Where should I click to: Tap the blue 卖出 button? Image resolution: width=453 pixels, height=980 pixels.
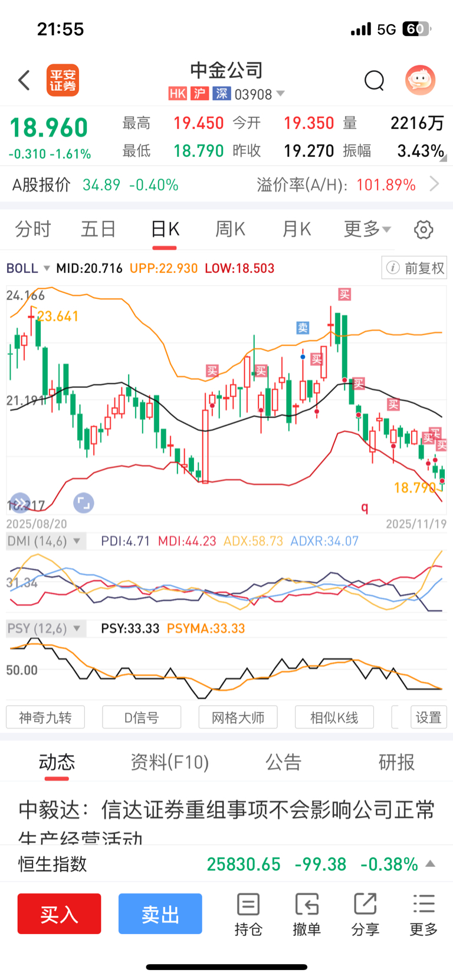[x=160, y=914]
